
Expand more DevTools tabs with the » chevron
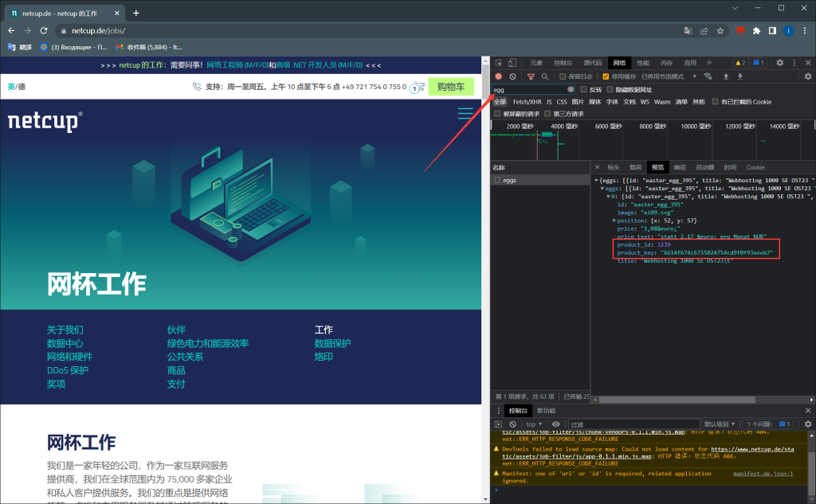pyautogui.click(x=708, y=63)
